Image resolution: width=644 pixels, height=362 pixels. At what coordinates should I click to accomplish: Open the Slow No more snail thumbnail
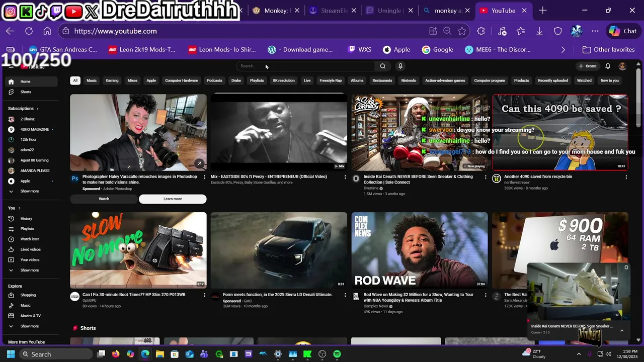tap(138, 250)
